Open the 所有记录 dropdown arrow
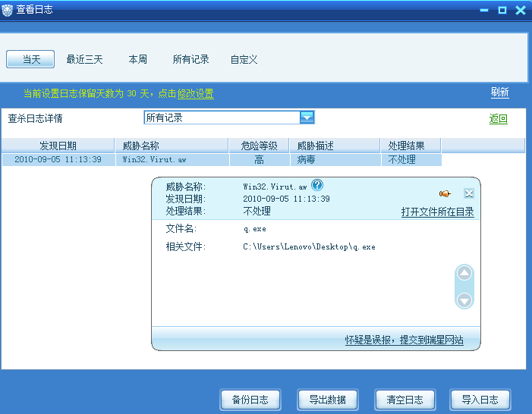The width and height of the screenshot is (532, 414). [x=307, y=118]
